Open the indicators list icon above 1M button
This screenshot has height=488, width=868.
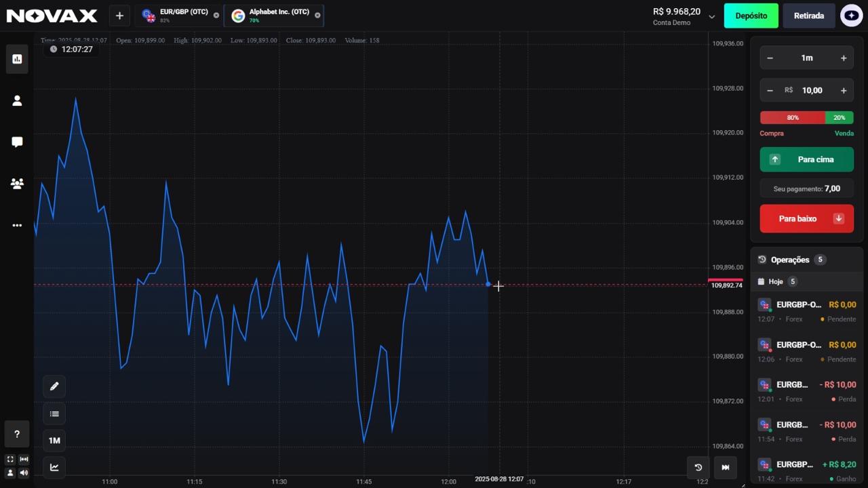coord(54,413)
